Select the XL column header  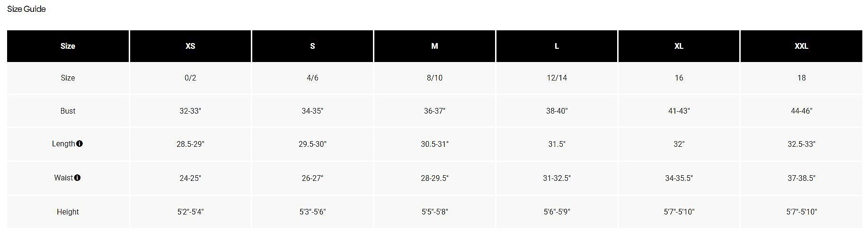[679, 46]
